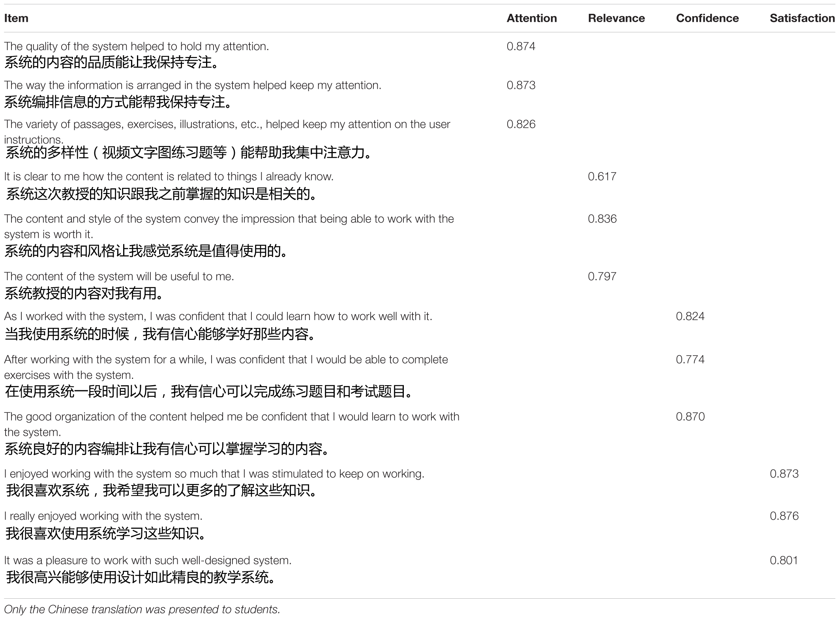Image resolution: width=840 pixels, height=620 pixels.
Task: Click 'I really enjoyed working with the system.' sentence
Action: [x=103, y=516]
